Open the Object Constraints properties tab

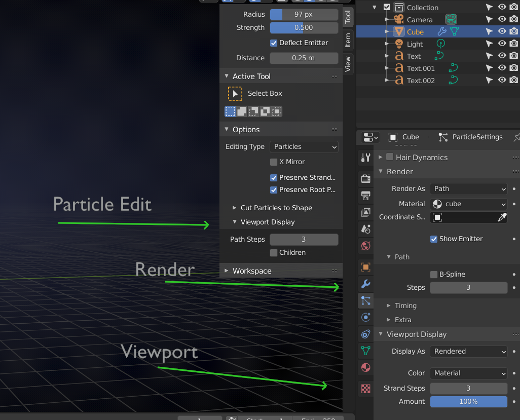tap(365, 334)
